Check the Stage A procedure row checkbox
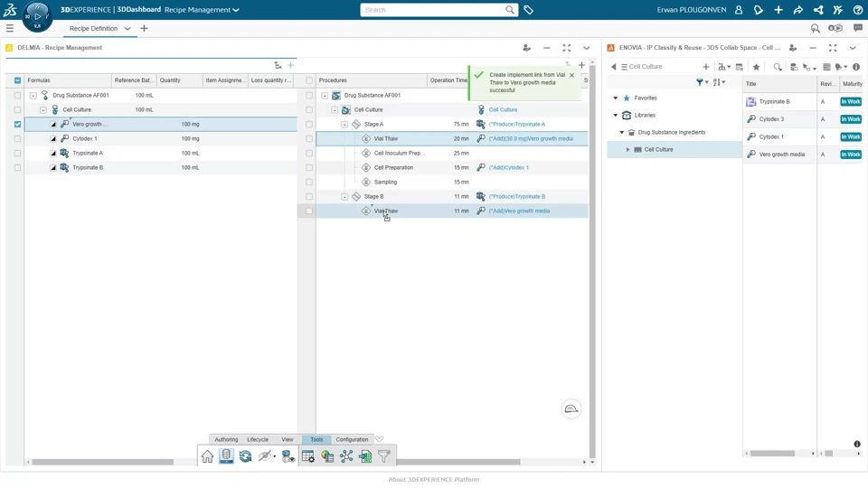868x488 pixels. (x=309, y=125)
